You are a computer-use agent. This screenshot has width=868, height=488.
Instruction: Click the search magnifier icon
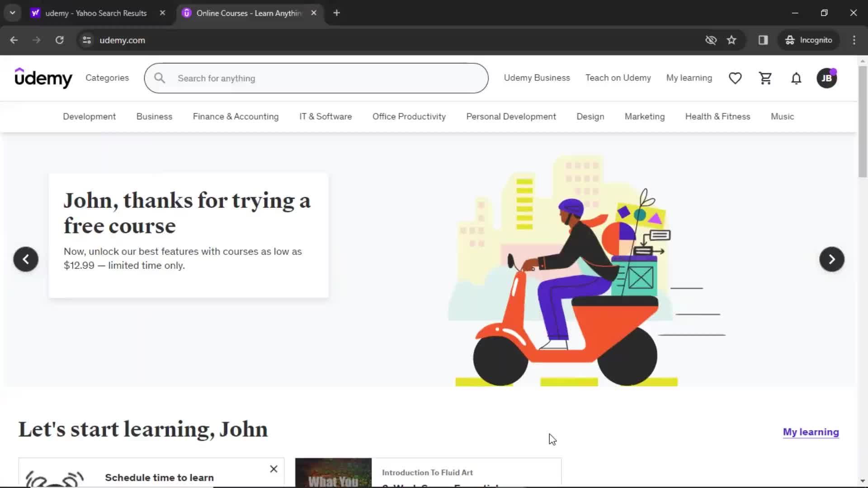159,78
